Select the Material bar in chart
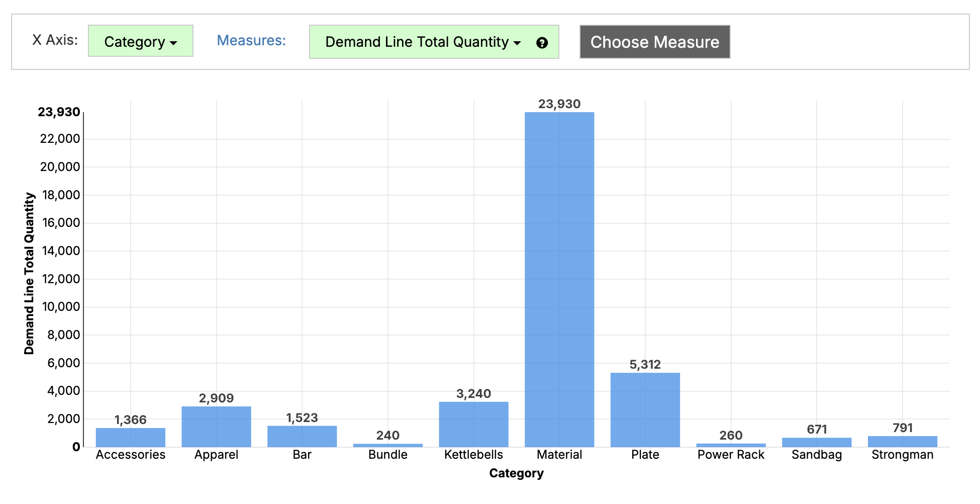The image size is (980, 504). pos(559,279)
